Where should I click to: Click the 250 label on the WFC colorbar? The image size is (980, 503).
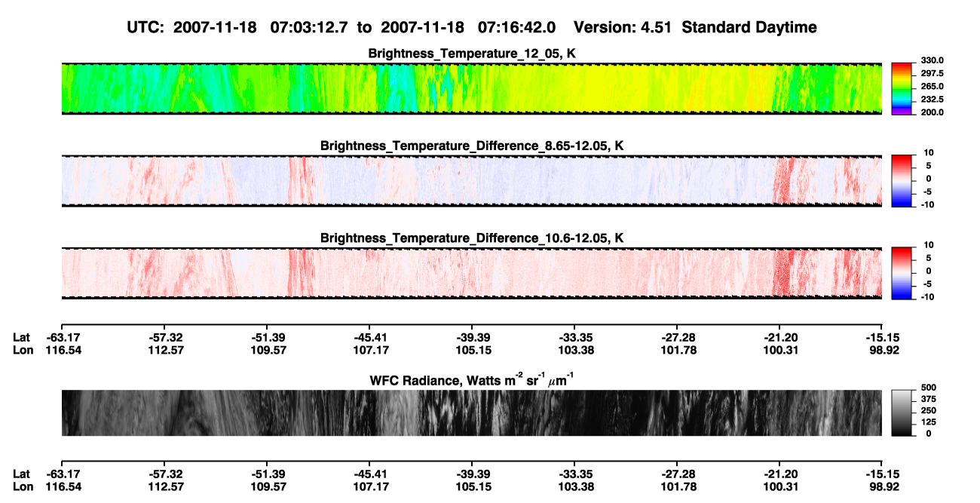pos(929,410)
